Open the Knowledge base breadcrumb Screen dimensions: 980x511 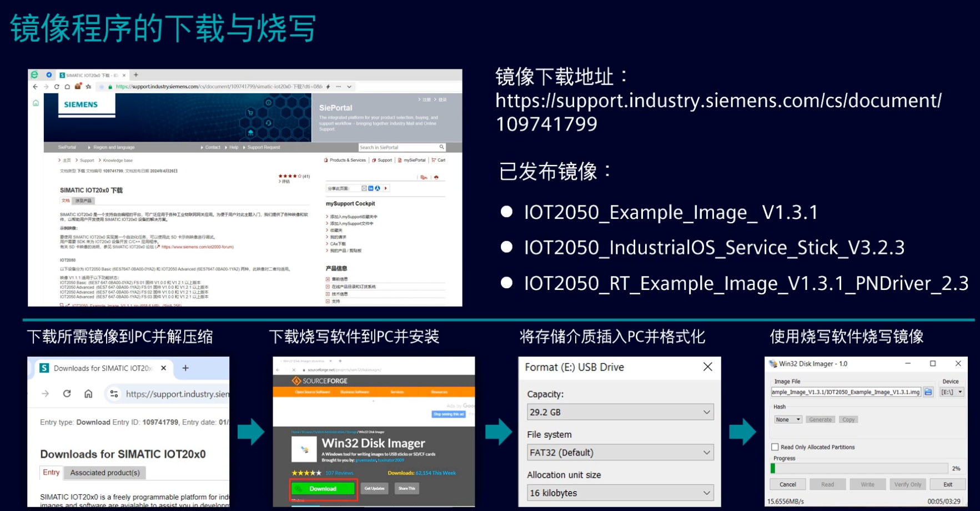pos(118,161)
